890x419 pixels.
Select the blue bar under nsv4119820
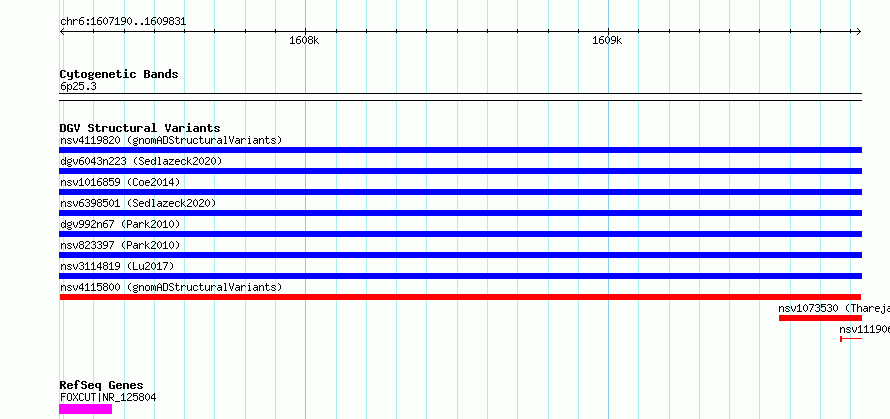pos(460,150)
